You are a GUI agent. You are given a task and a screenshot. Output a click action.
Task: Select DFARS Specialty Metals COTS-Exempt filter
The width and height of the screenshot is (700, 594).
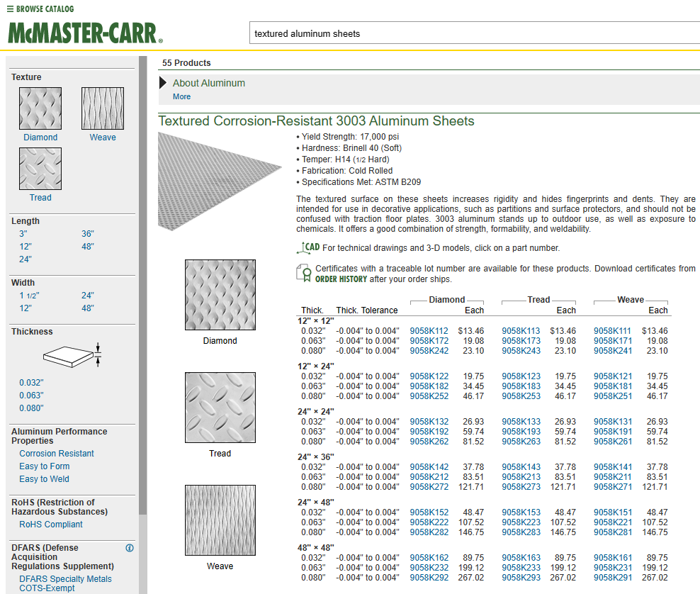65,584
